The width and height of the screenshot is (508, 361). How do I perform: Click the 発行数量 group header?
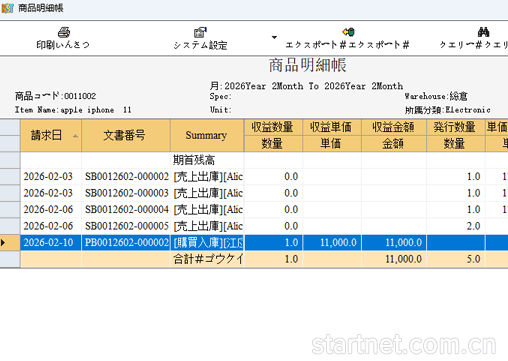pyautogui.click(x=455, y=127)
